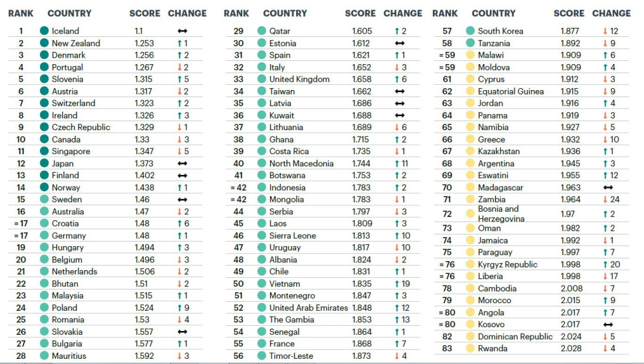Click Botswana's score 1.753
Viewport: 644px width, 364px height.
coord(361,176)
